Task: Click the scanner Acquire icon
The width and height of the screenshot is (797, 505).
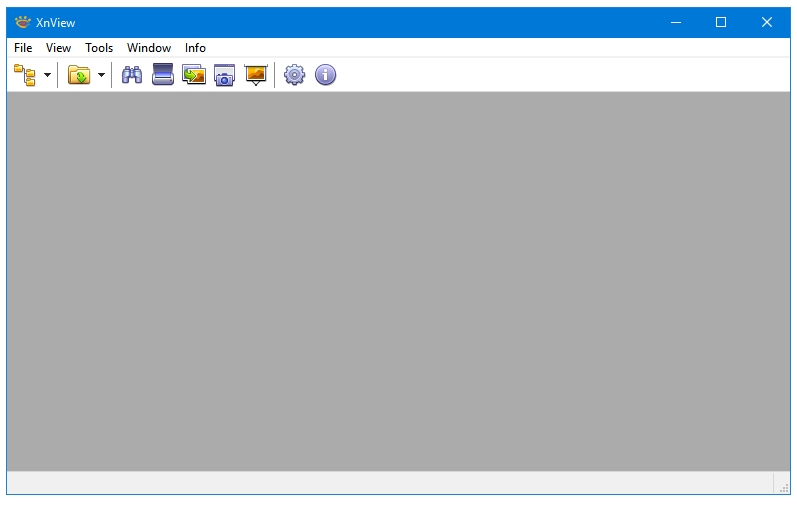Action: click(x=163, y=75)
